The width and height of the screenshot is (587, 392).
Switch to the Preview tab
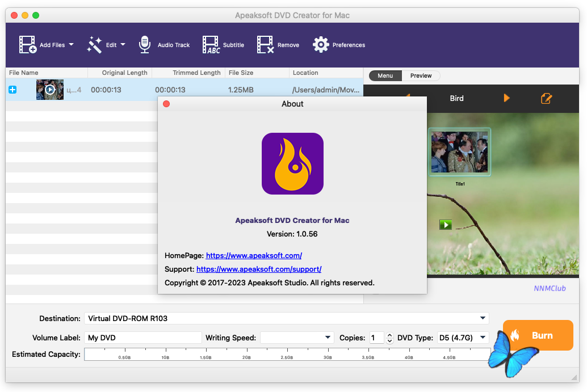[421, 75]
